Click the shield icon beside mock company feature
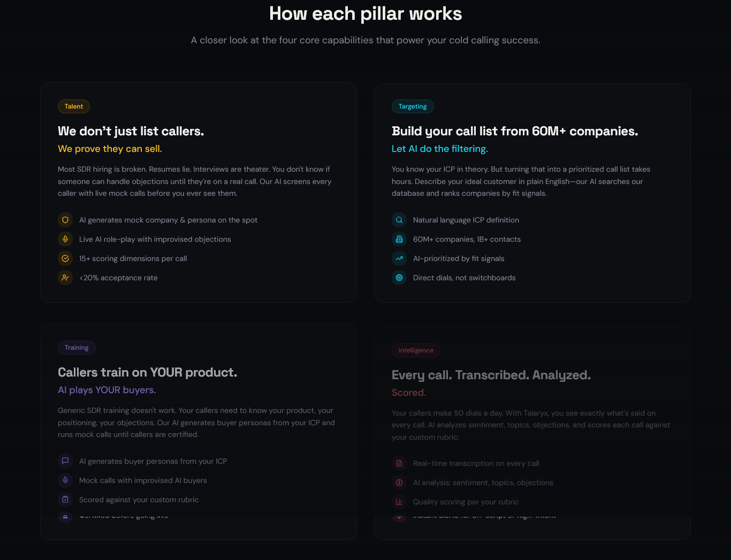The image size is (731, 560). click(x=65, y=220)
